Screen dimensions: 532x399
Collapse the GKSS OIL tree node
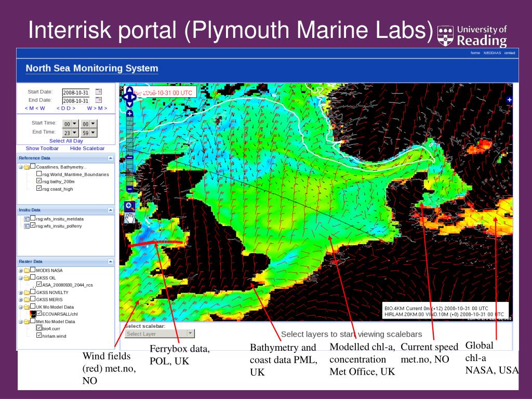[x=21, y=278]
